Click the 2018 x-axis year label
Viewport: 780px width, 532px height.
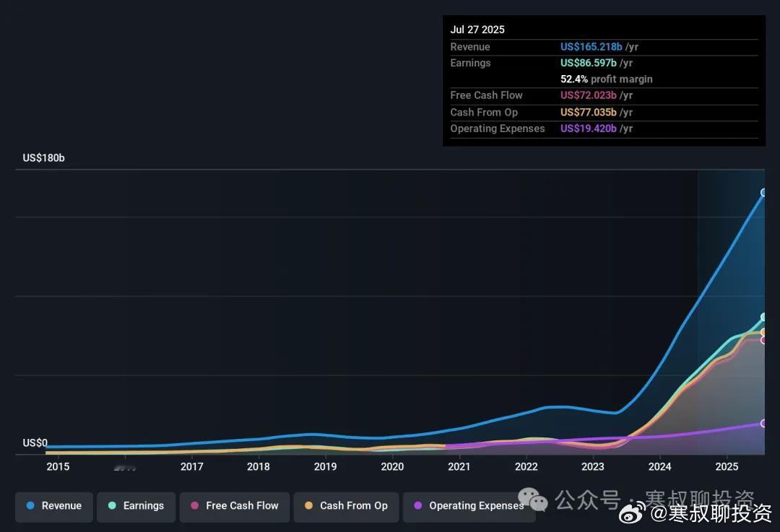(x=258, y=467)
